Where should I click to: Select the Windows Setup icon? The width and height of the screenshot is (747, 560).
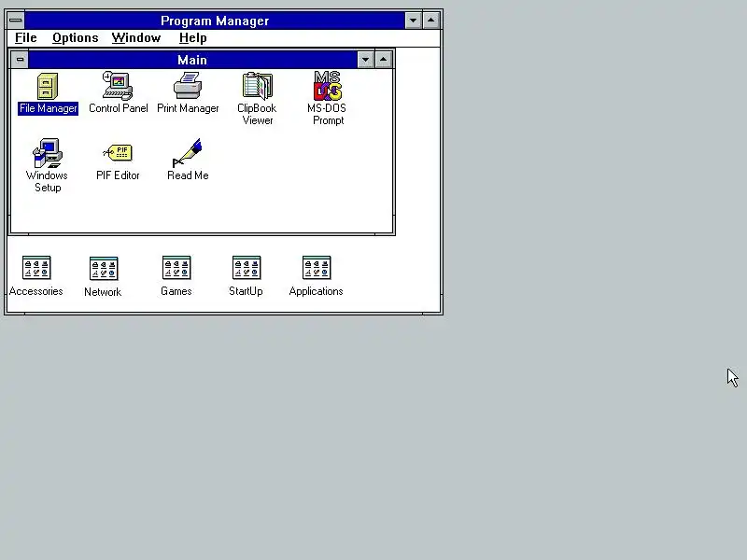coord(48,153)
